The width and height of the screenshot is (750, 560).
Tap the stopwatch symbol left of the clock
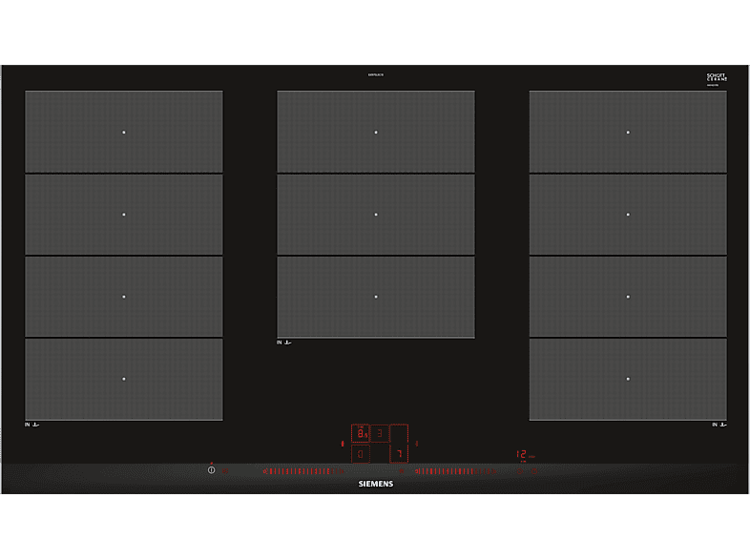coord(520,471)
